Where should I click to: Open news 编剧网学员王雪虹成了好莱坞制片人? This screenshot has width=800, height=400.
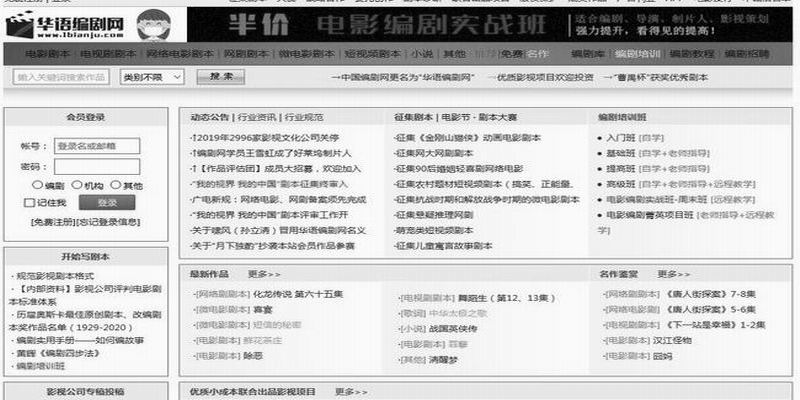[271, 153]
